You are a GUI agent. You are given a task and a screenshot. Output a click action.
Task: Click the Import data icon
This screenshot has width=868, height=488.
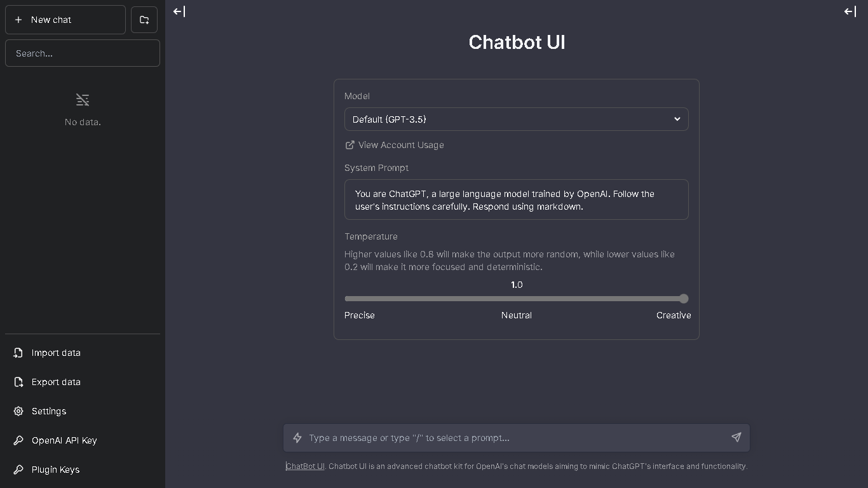(x=18, y=353)
